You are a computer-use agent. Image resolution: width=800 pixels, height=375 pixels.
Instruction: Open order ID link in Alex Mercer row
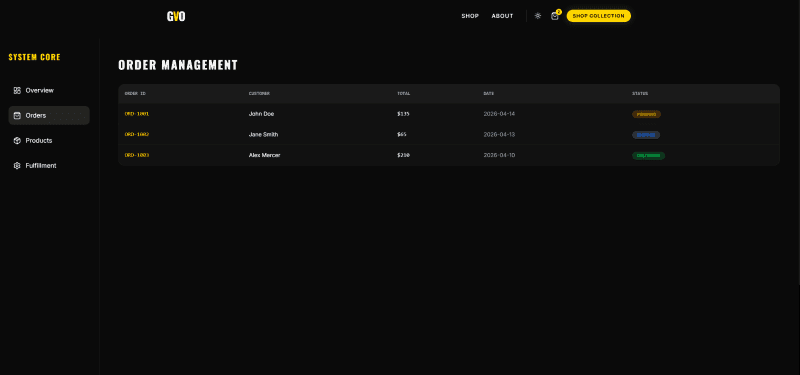(137, 155)
